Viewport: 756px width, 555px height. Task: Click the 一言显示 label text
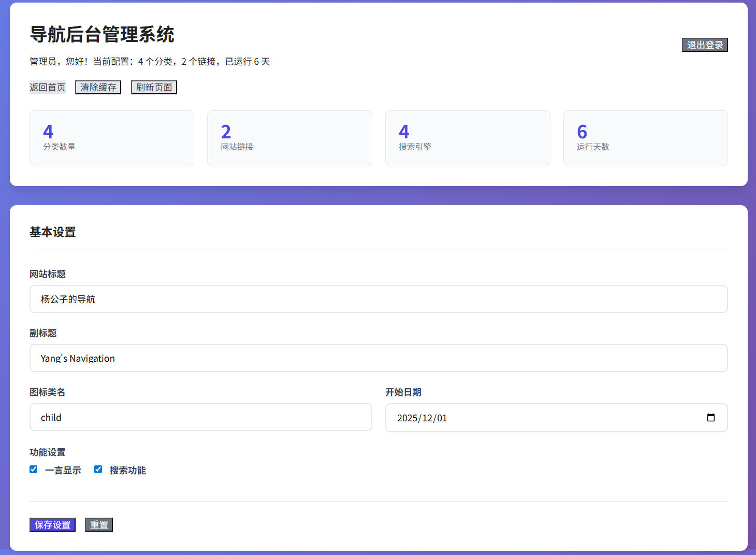click(63, 471)
